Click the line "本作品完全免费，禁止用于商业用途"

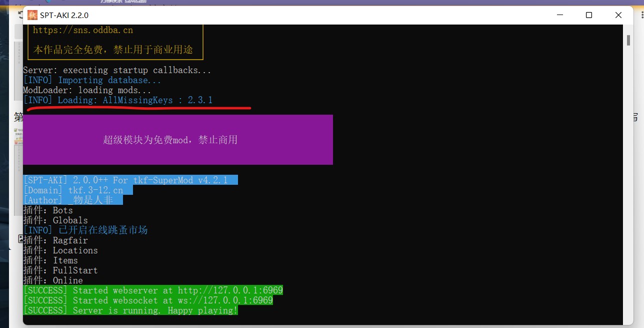pyautogui.click(x=113, y=50)
